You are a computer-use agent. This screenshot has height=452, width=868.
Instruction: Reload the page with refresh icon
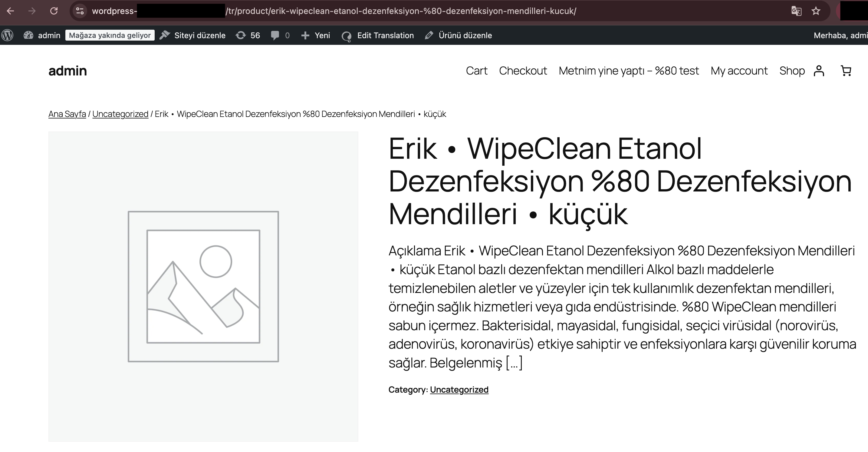click(54, 11)
